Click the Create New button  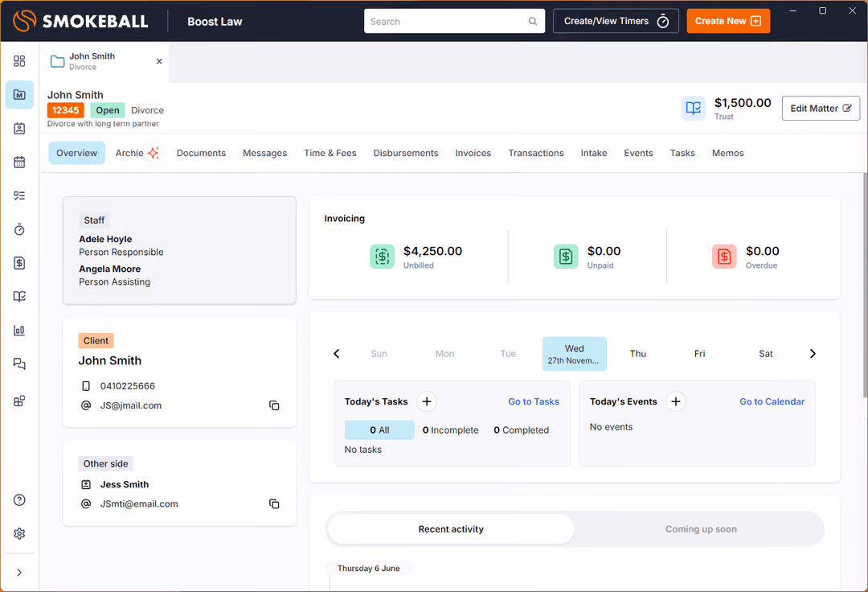tap(728, 21)
